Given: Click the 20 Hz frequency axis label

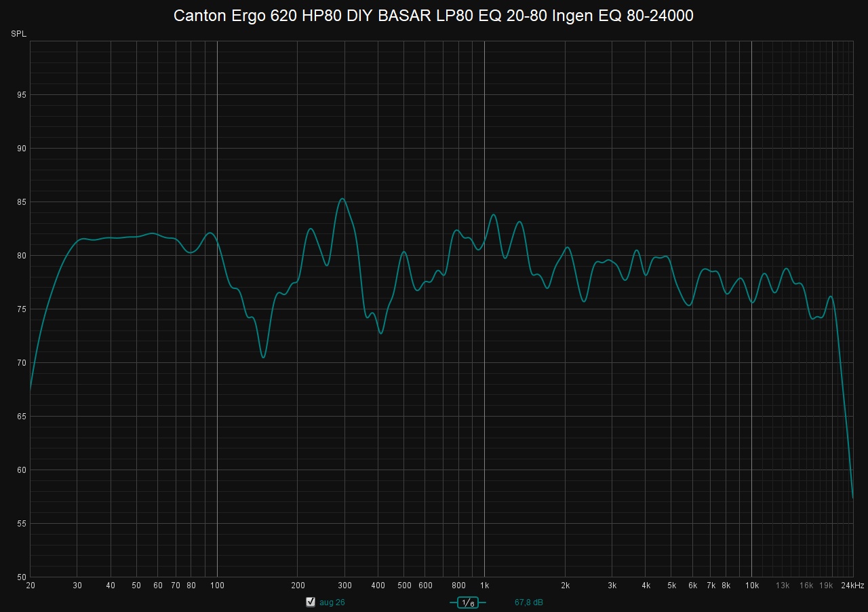Looking at the screenshot, I should click(x=31, y=586).
